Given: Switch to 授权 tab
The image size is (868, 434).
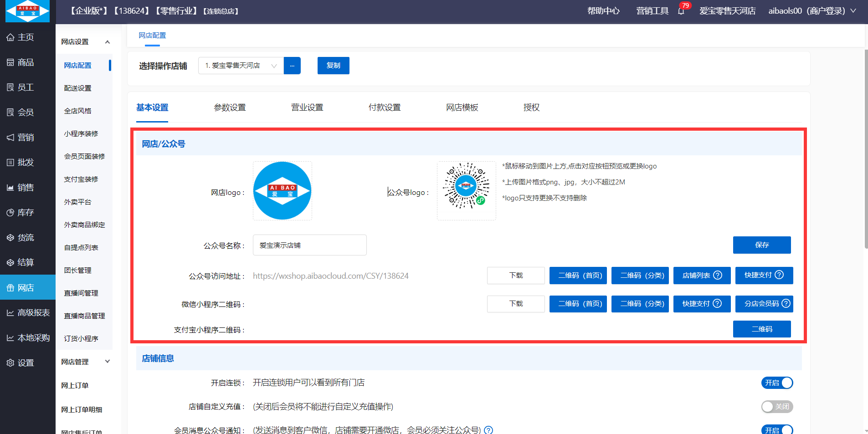Looking at the screenshot, I should (531, 107).
